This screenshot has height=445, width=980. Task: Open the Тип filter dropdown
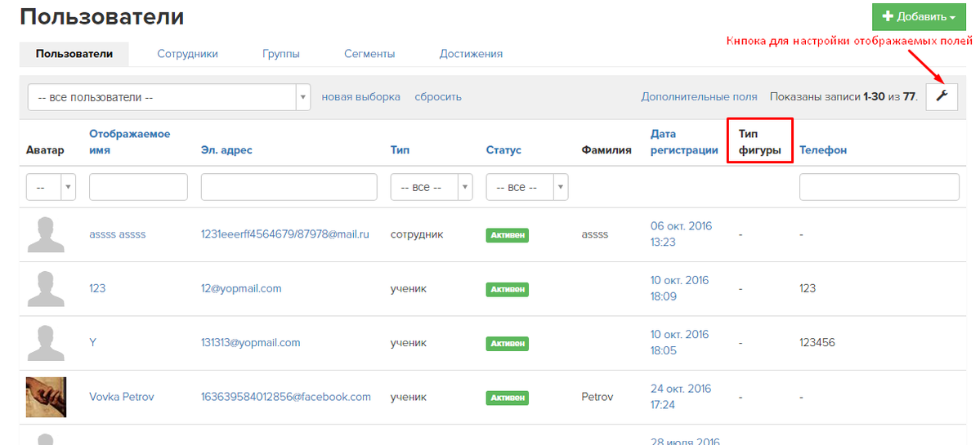pos(432,187)
